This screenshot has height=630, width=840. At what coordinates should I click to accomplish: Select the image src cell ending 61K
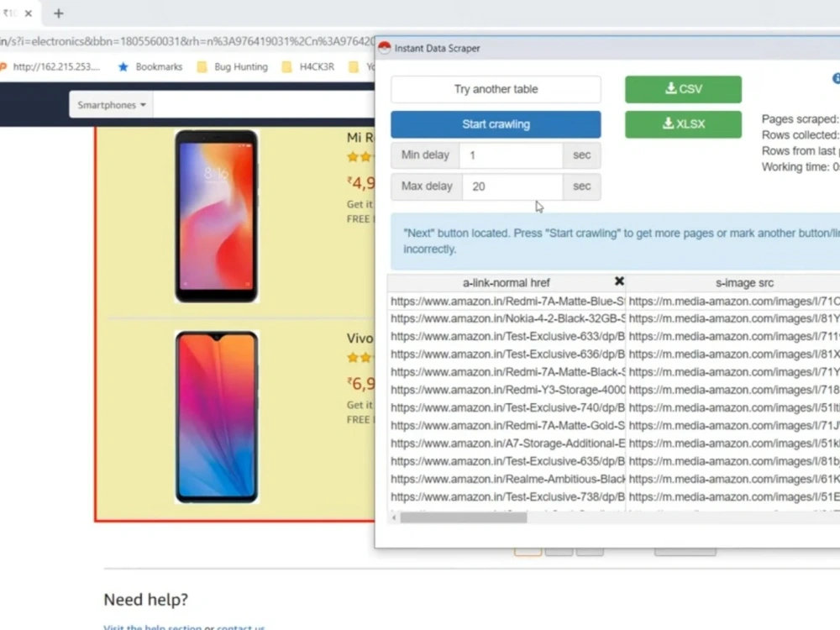pos(733,479)
